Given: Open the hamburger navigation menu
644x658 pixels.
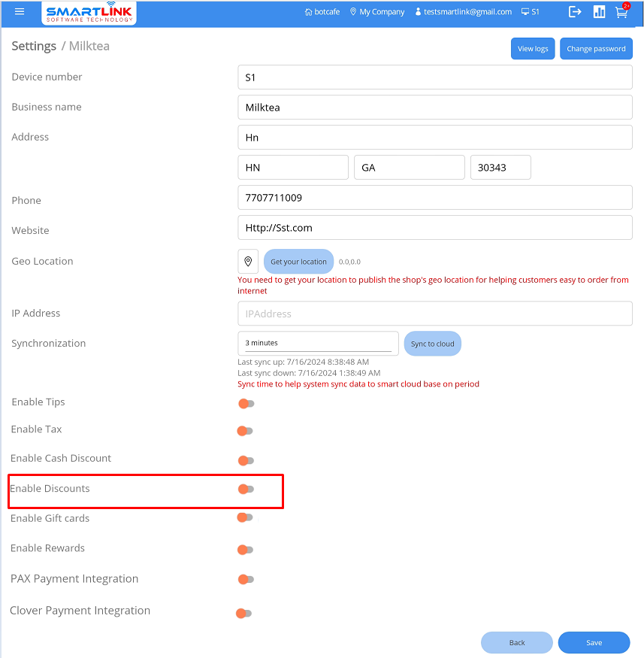Looking at the screenshot, I should point(20,12).
